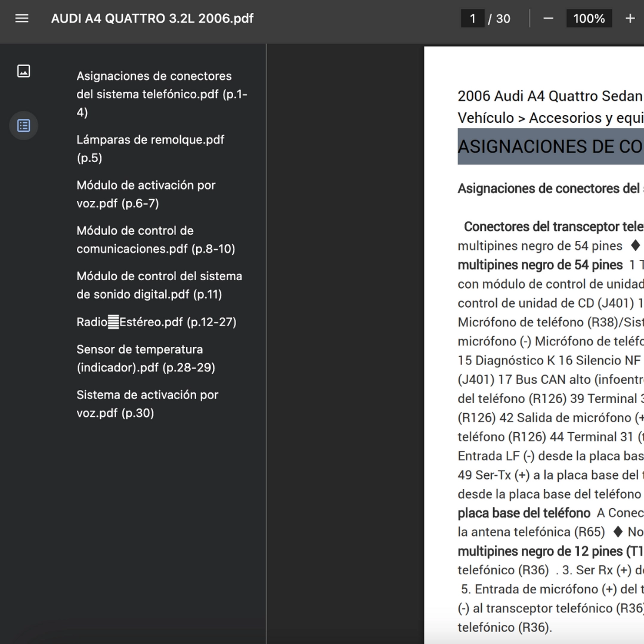Screen dimensions: 644x644
Task: Select the document outline view icon
Action: pos(24,125)
